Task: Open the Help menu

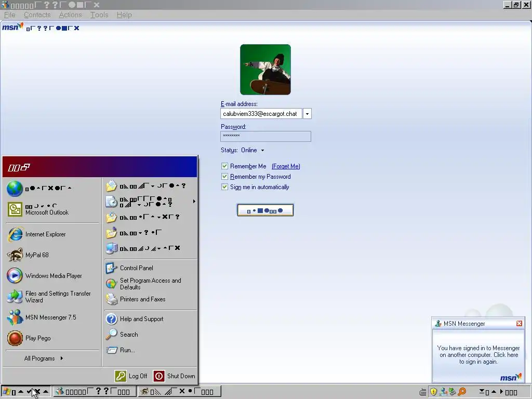Action: coord(124,15)
